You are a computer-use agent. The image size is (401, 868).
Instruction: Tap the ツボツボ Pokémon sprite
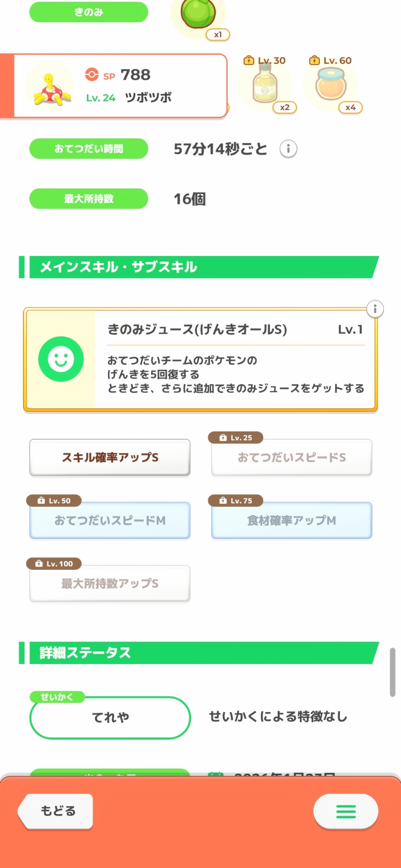click(x=52, y=90)
